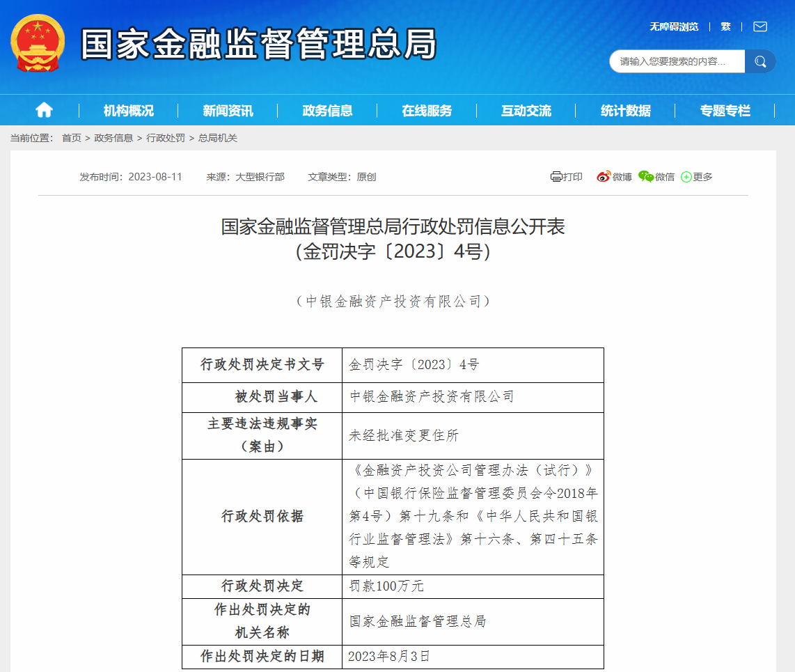The image size is (795, 672).
Task: Open the 政务信息 menu
Action: coord(327,111)
